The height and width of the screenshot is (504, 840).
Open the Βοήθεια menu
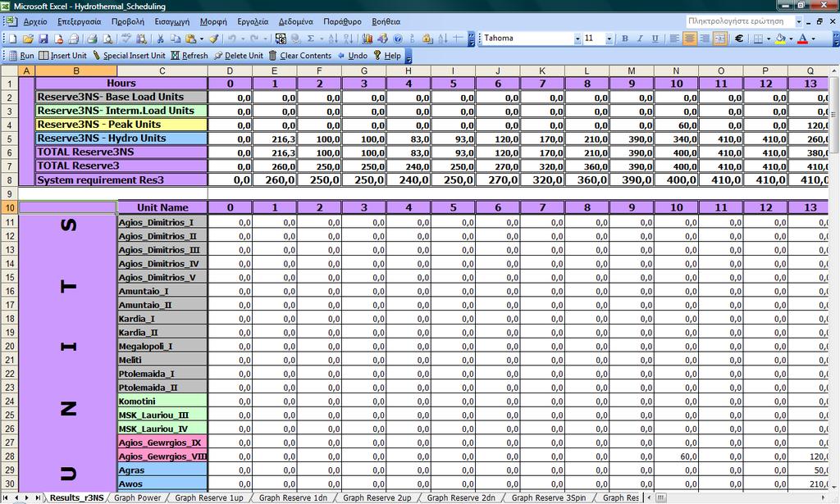(386, 21)
